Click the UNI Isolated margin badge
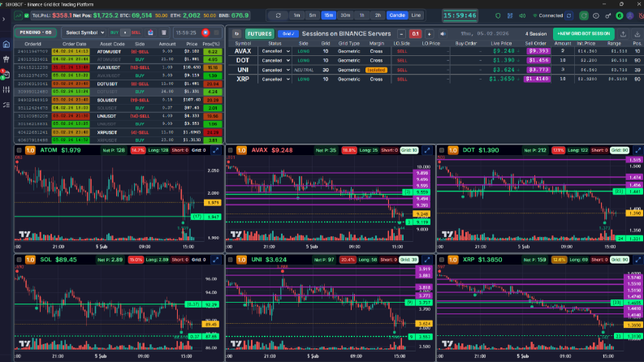The height and width of the screenshot is (362, 644). 376,70
